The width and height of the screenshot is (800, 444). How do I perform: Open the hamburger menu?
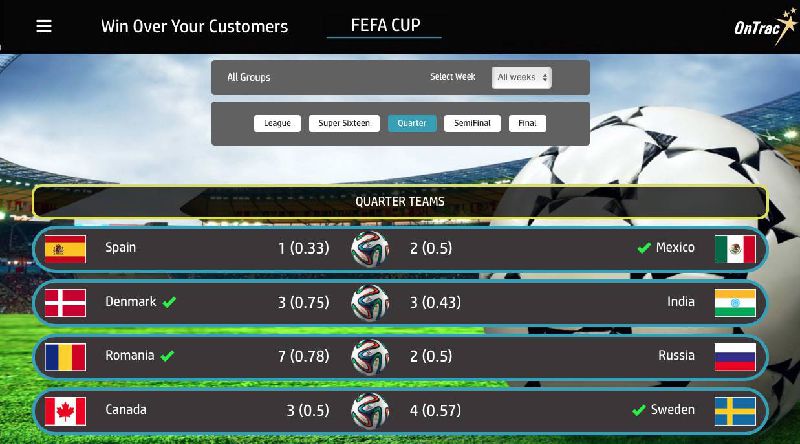(44, 26)
